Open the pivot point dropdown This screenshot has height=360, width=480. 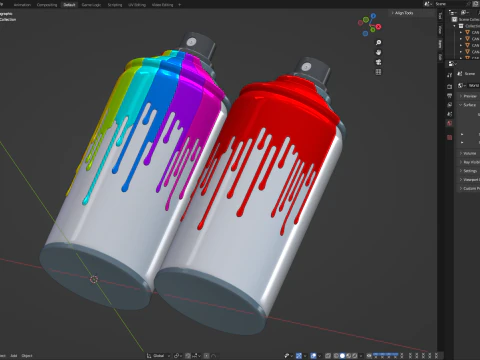click(x=178, y=356)
